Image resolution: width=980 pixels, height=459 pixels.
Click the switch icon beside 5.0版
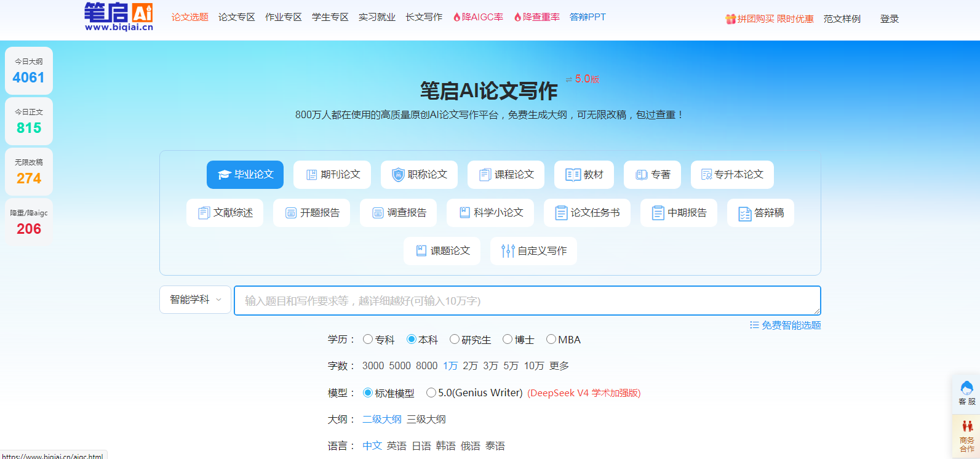[x=569, y=79]
